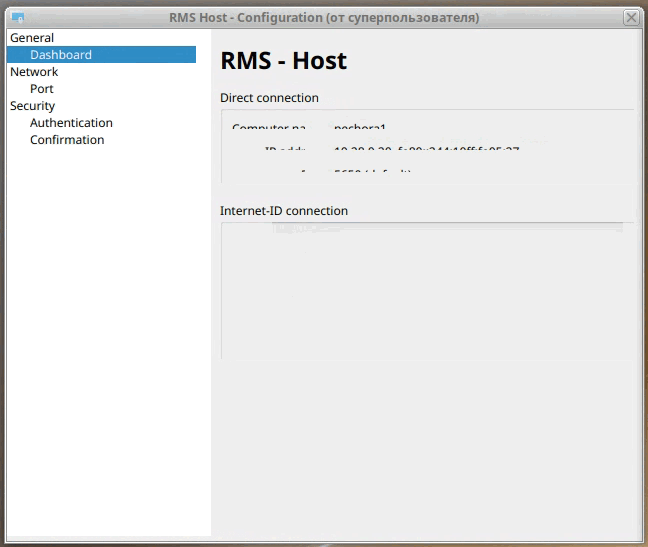Click the 'RMS - Host' heading
Image resolution: width=648 pixels, height=547 pixels.
(284, 61)
